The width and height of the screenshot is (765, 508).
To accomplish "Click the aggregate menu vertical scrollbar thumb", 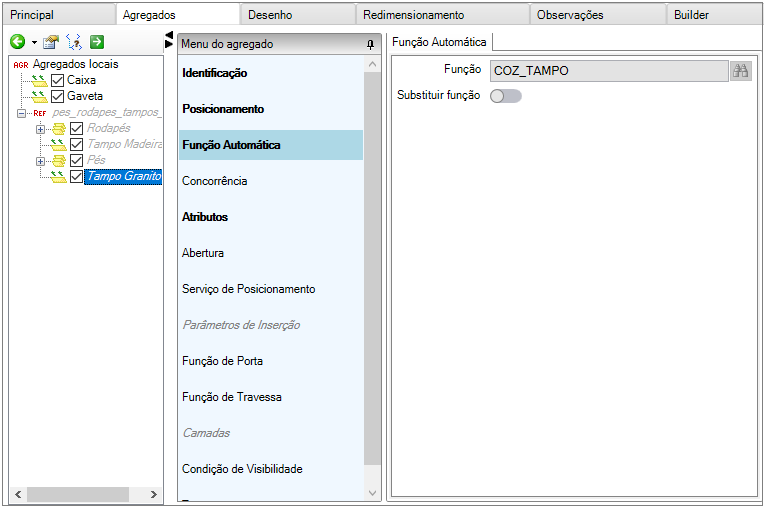I will [x=372, y=268].
